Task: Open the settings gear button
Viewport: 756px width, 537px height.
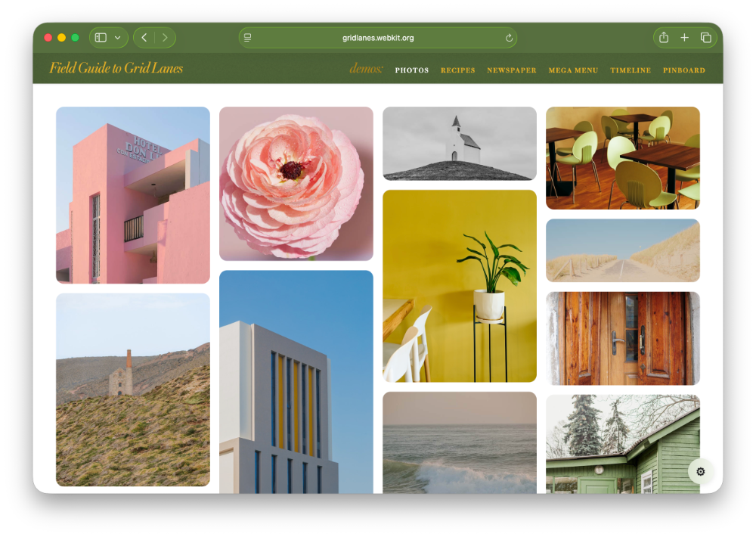Action: 701,471
